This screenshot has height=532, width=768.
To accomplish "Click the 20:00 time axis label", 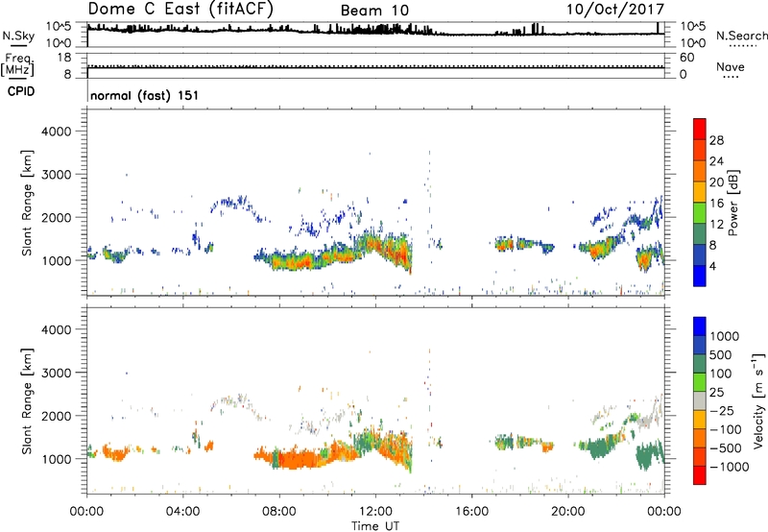I will tap(568, 512).
